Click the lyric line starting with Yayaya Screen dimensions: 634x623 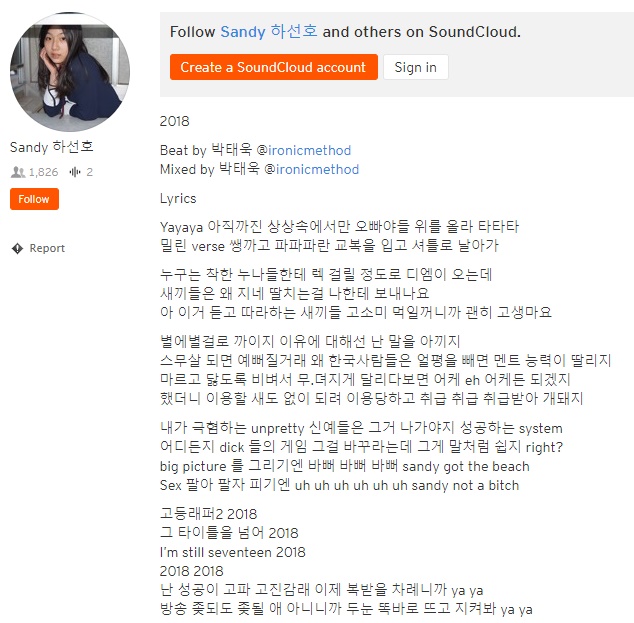(339, 226)
